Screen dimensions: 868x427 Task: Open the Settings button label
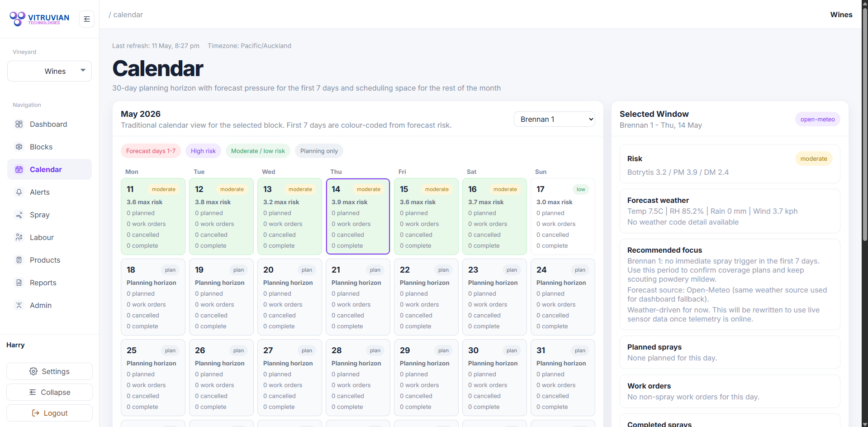tap(56, 371)
